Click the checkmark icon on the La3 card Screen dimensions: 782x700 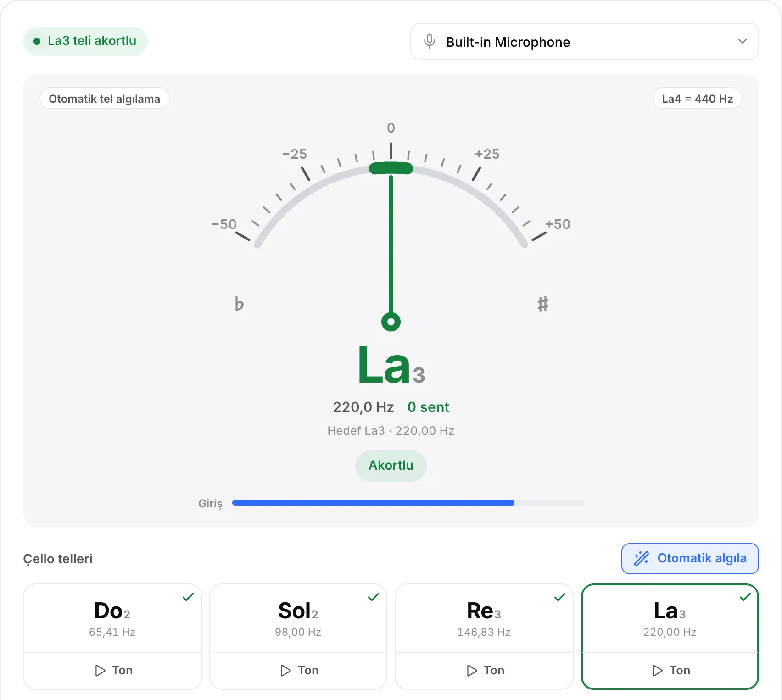745,597
